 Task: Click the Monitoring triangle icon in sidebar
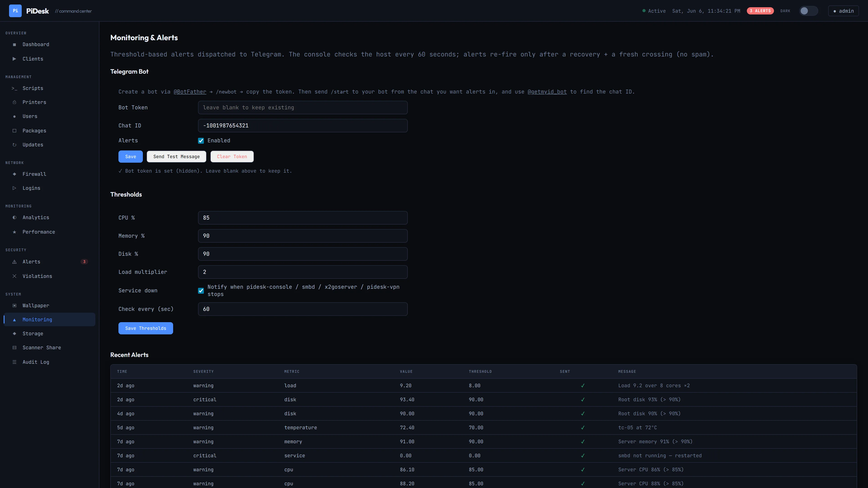click(x=14, y=320)
